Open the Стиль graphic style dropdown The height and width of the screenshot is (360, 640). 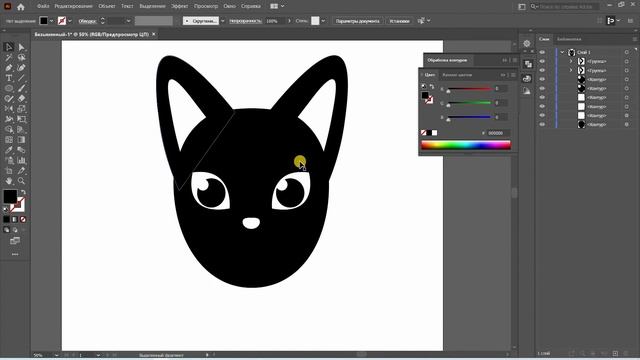pos(323,21)
